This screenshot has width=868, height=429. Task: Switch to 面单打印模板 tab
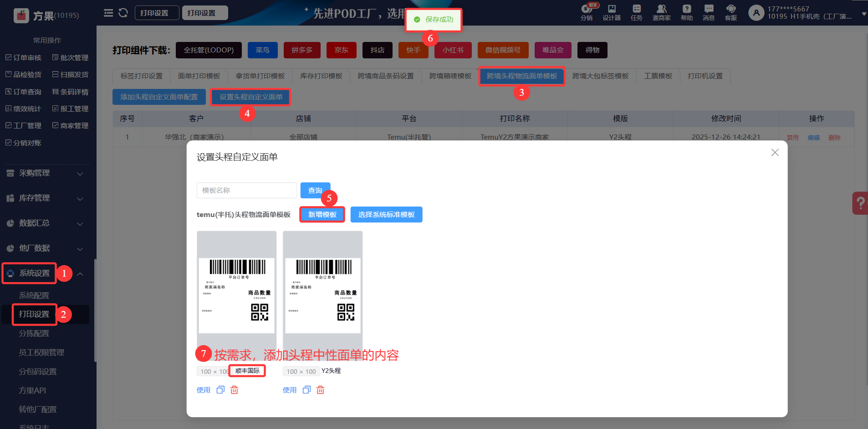(199, 76)
